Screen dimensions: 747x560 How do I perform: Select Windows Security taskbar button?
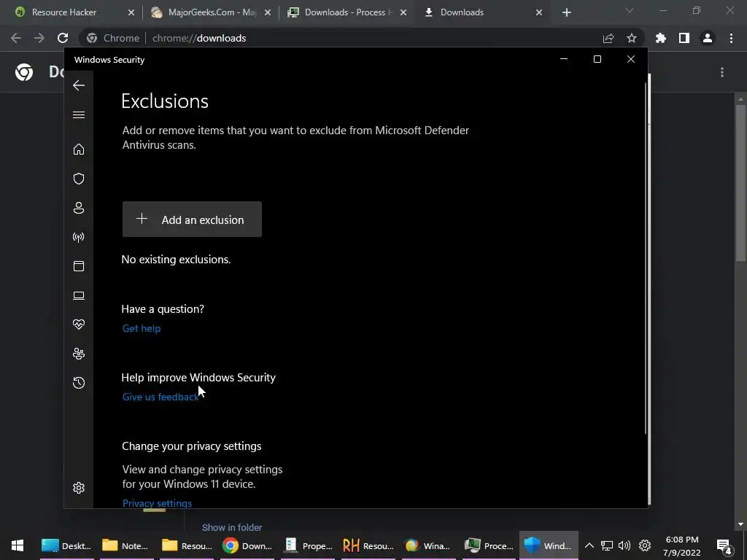(x=549, y=545)
